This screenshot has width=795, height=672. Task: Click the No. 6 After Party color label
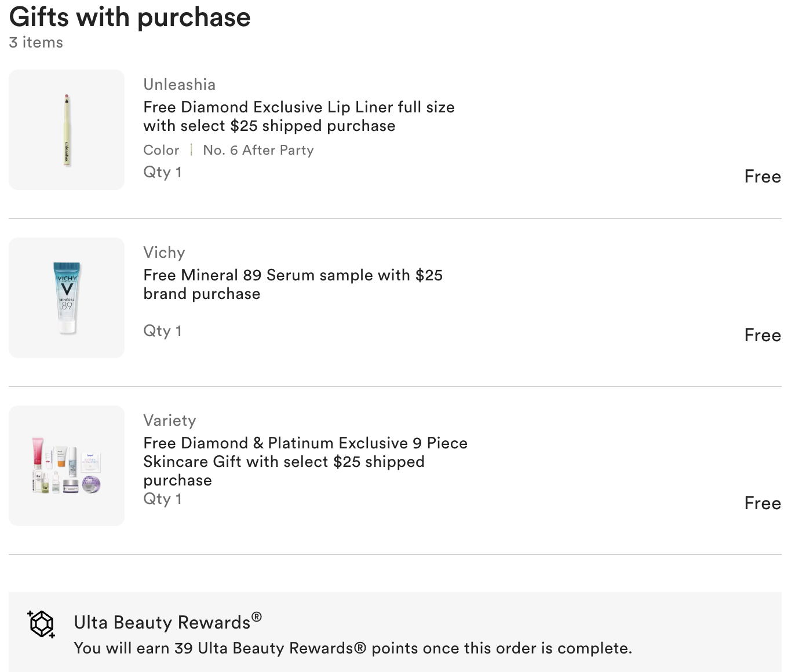click(x=258, y=150)
